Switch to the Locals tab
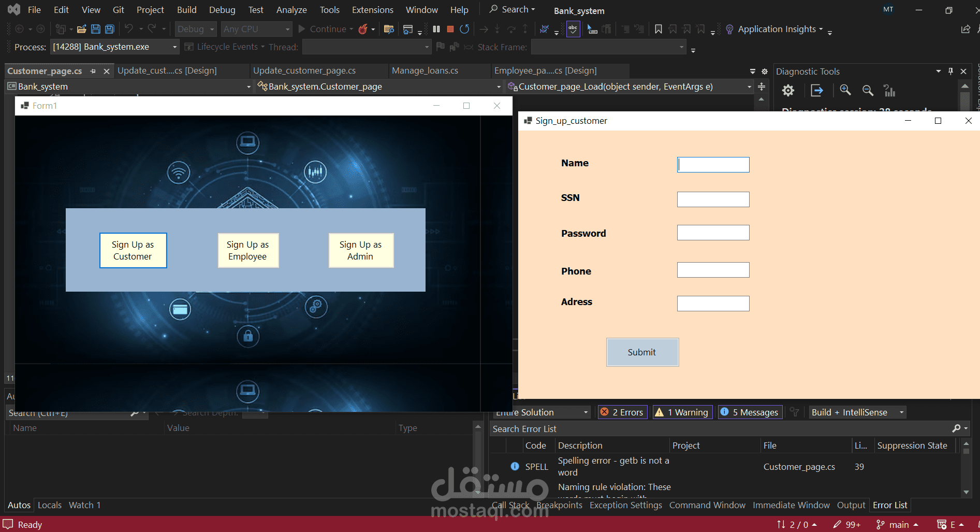Screen dimensions: 980x532 [x=50, y=505]
